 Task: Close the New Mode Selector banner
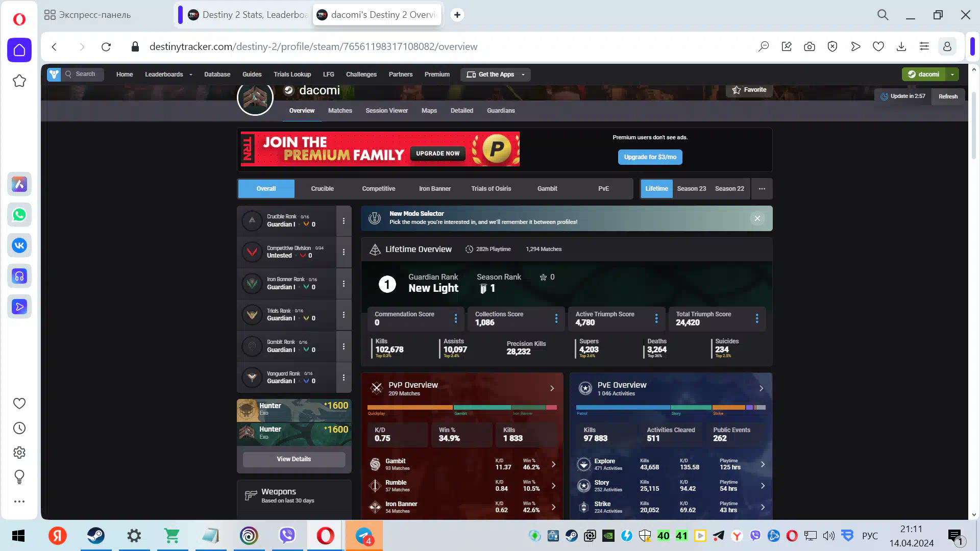tap(757, 218)
